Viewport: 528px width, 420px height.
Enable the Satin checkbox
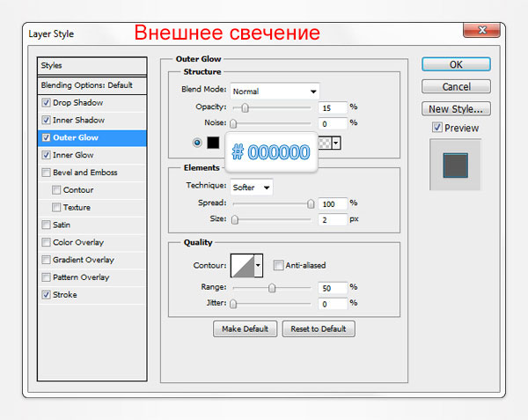tap(46, 225)
